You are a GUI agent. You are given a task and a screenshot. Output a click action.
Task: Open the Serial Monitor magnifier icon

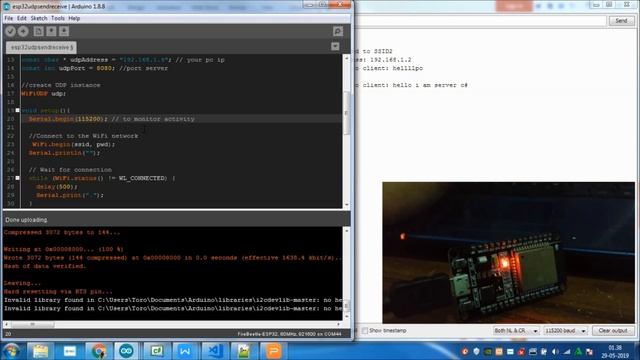pos(338,31)
